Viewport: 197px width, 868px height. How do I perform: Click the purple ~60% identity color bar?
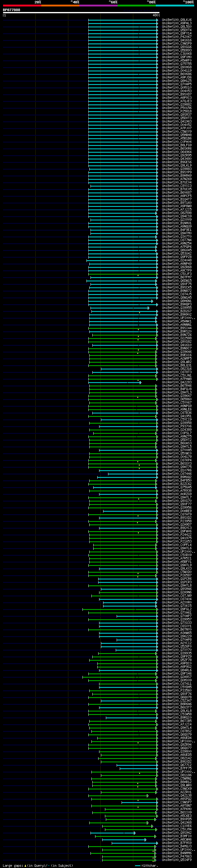[x=99, y=6]
